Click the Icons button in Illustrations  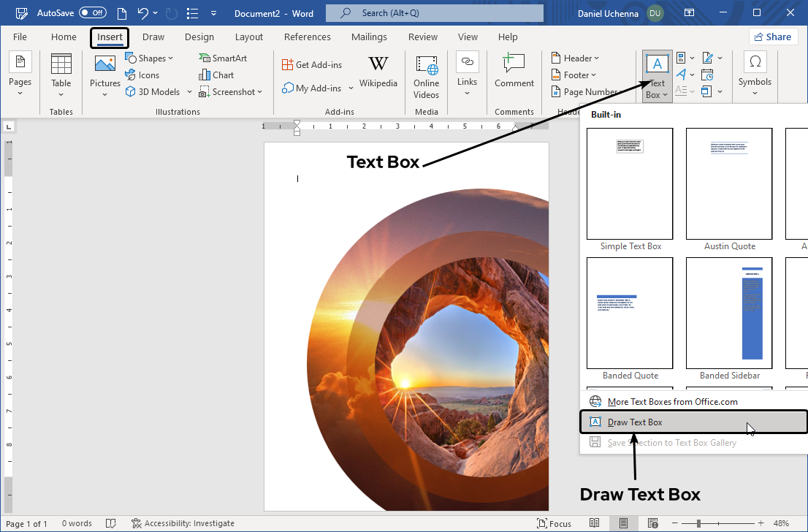142,75
